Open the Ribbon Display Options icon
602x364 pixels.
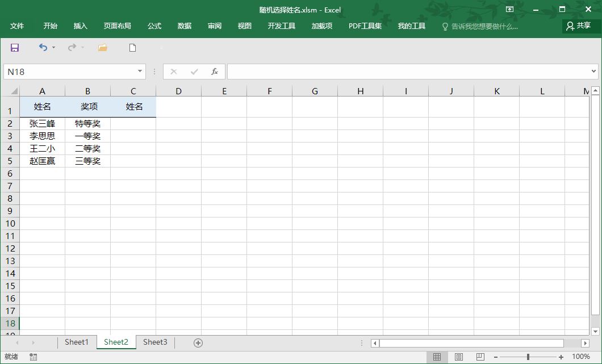[x=509, y=9]
